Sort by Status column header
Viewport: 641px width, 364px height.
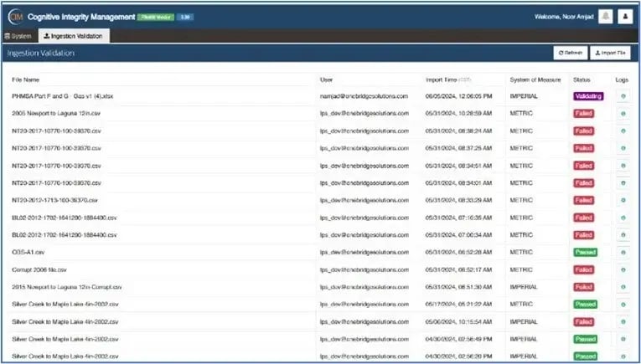coord(582,79)
